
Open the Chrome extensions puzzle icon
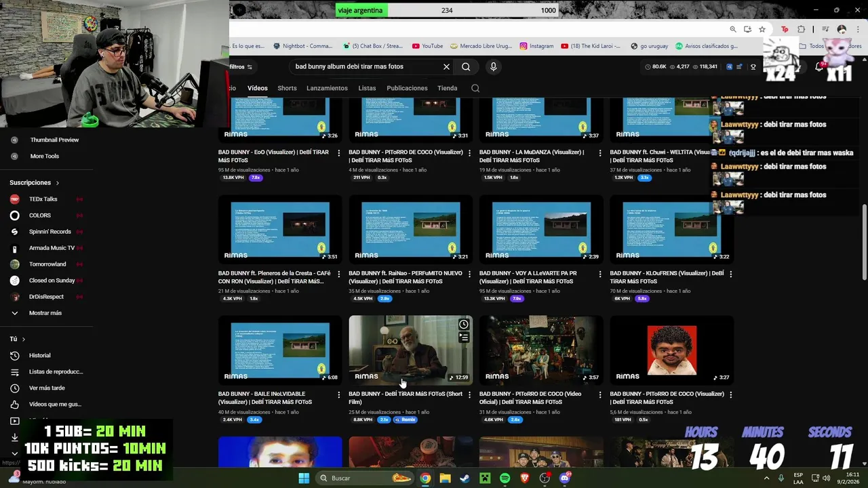click(801, 29)
